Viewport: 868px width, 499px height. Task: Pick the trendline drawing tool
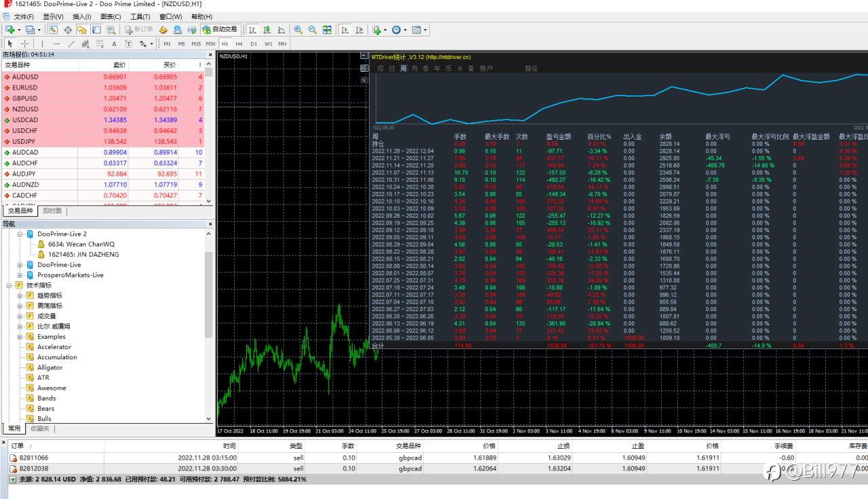pos(72,43)
